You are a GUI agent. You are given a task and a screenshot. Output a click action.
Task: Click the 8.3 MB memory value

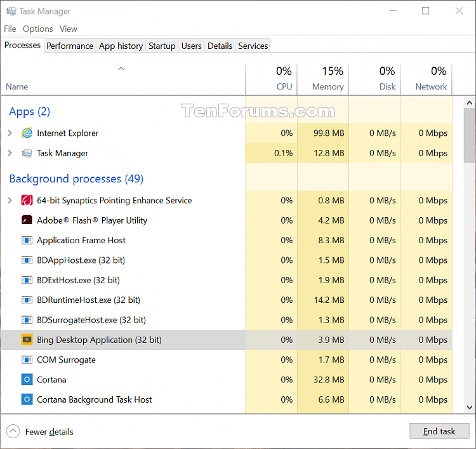[331, 240]
